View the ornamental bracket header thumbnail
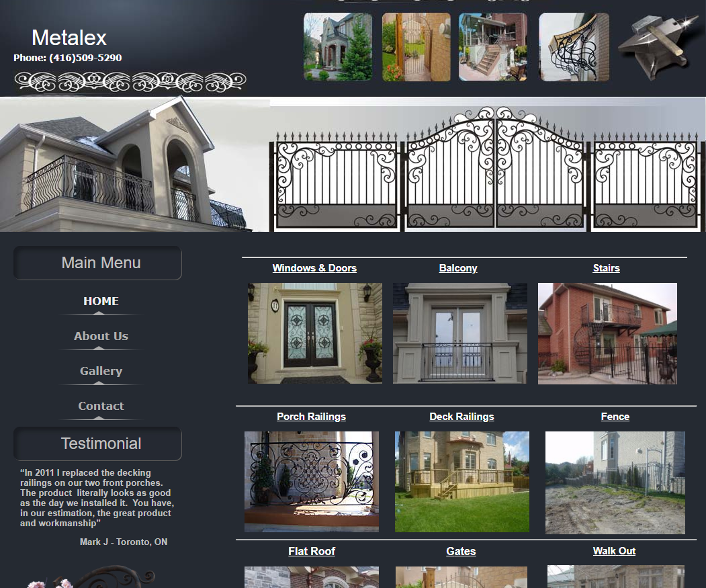706x588 pixels. 574,47
